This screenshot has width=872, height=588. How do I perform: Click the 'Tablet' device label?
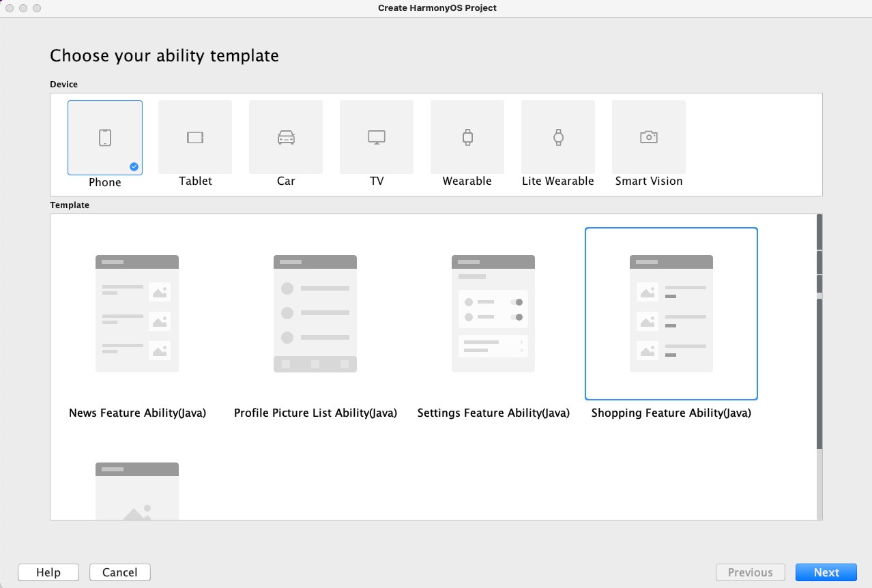click(x=195, y=181)
